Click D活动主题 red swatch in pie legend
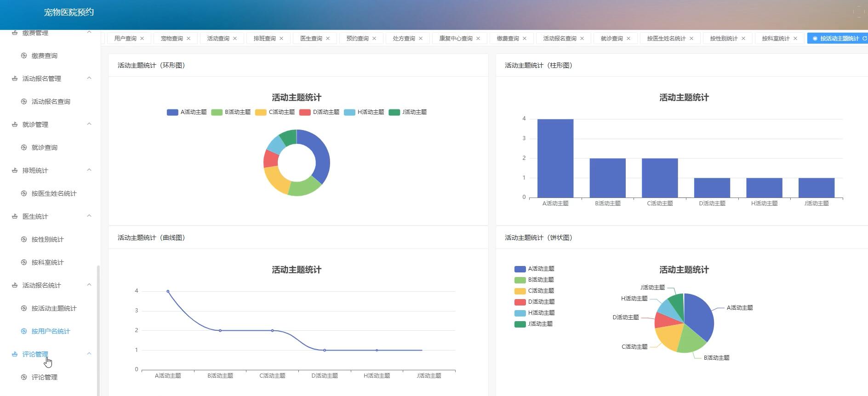This screenshot has height=396, width=868. [520, 302]
